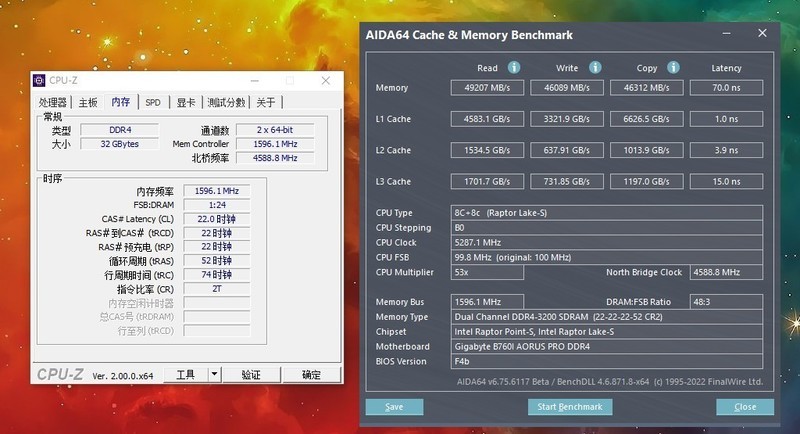The height and width of the screenshot is (434, 800).
Task: Click the 32 GBytes size value in CPU-Z
Action: [120, 144]
